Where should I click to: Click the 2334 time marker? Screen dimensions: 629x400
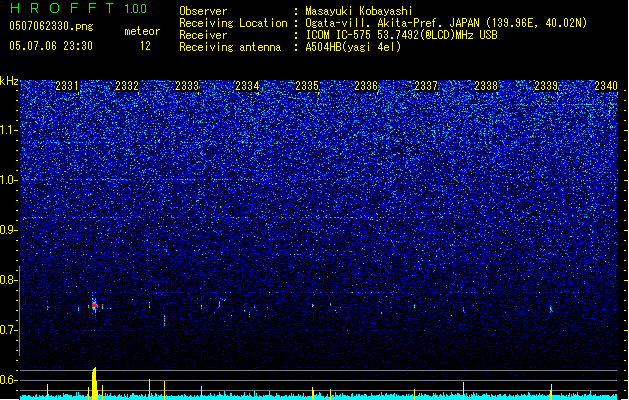pos(247,86)
